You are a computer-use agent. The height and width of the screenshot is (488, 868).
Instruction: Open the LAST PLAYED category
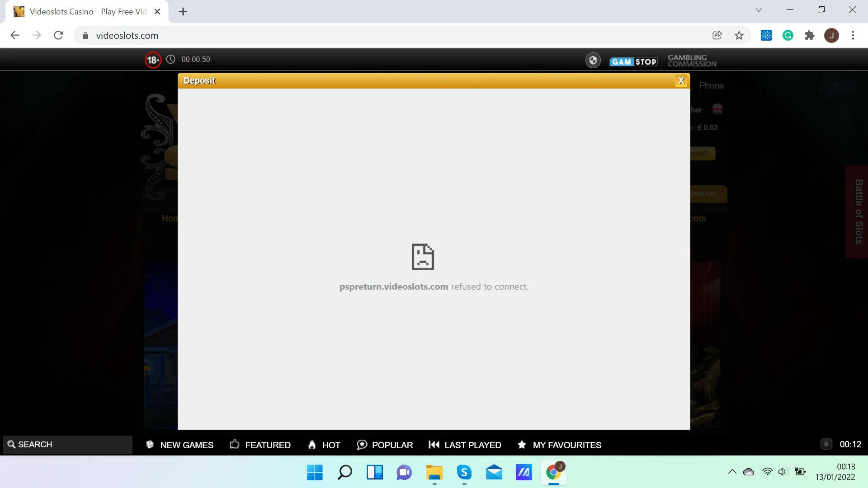click(465, 445)
